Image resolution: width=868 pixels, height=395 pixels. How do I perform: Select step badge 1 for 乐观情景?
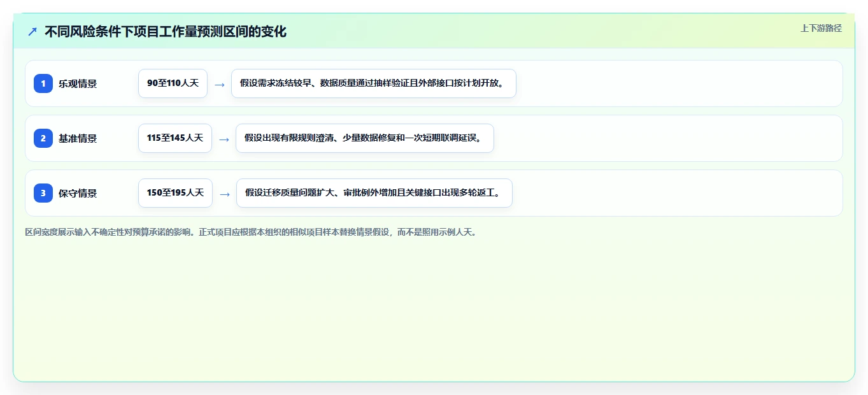tap(43, 83)
